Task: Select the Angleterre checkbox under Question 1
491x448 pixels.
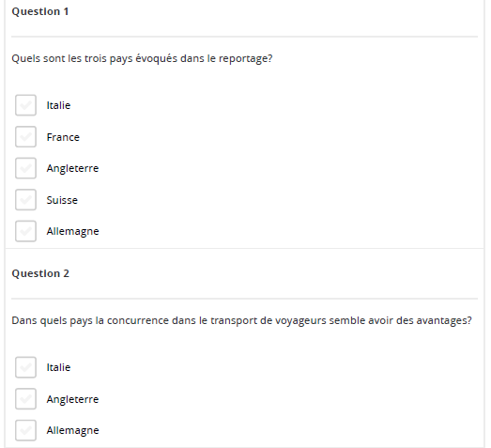Action: 25,168
